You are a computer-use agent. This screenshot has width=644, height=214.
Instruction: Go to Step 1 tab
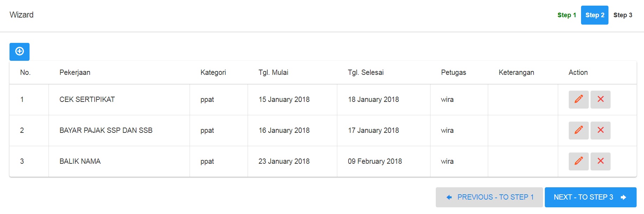point(567,15)
